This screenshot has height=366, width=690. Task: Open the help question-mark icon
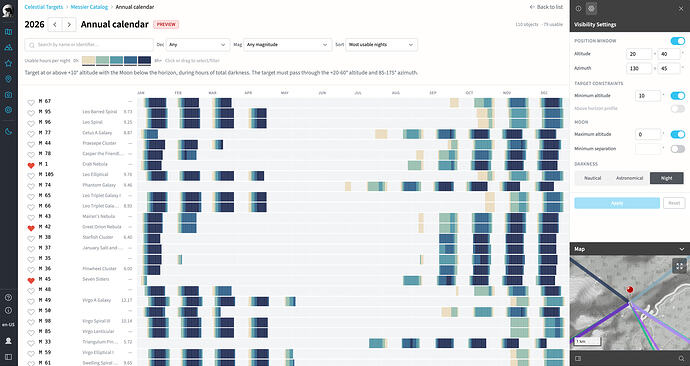(x=8, y=297)
